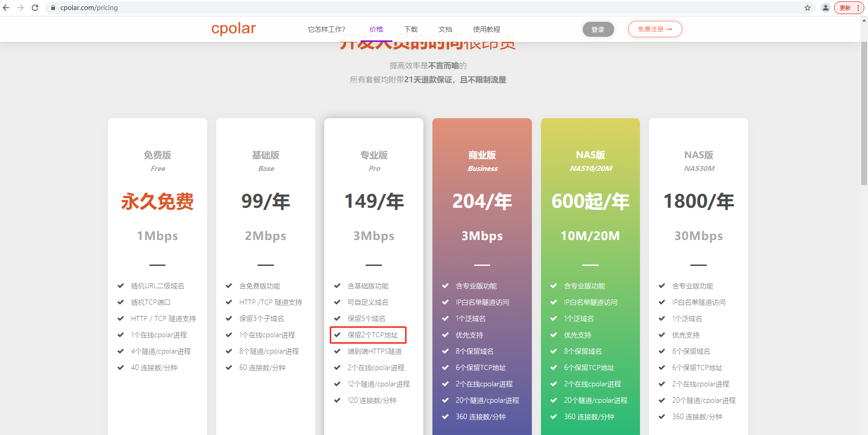868x435 pixels.
Task: Click the 免费注册 button
Action: (655, 29)
